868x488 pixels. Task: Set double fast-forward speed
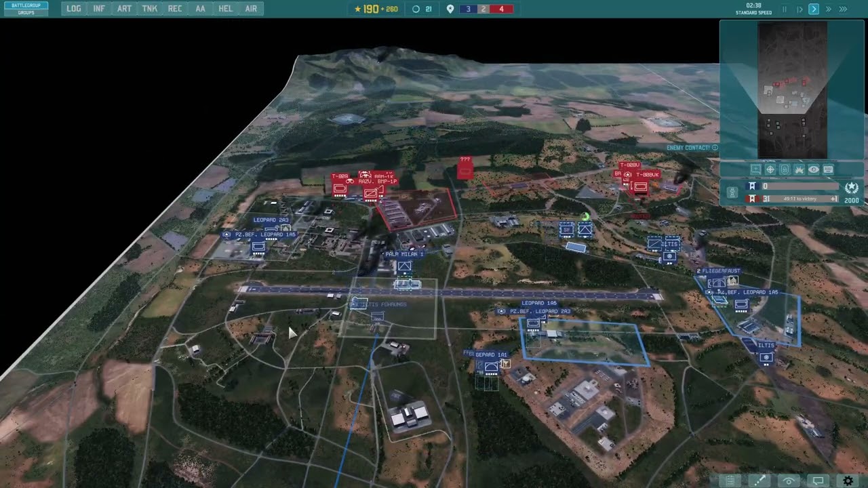828,9
